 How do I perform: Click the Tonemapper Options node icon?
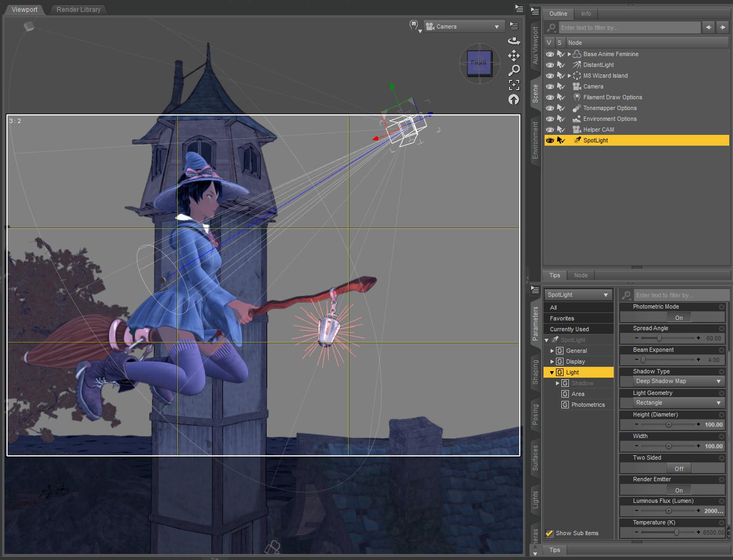[x=576, y=108]
